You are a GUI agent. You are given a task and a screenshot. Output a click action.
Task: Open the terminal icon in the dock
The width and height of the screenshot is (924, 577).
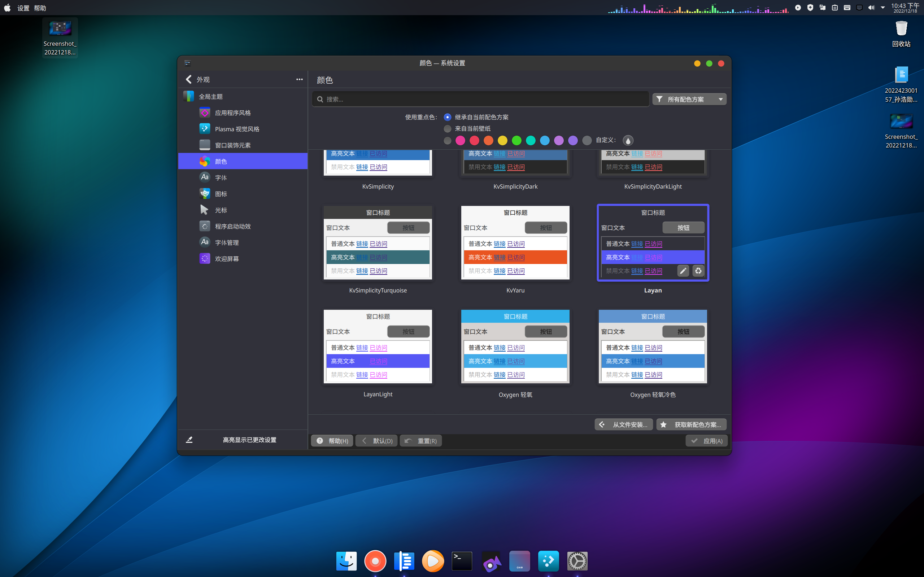tap(462, 561)
